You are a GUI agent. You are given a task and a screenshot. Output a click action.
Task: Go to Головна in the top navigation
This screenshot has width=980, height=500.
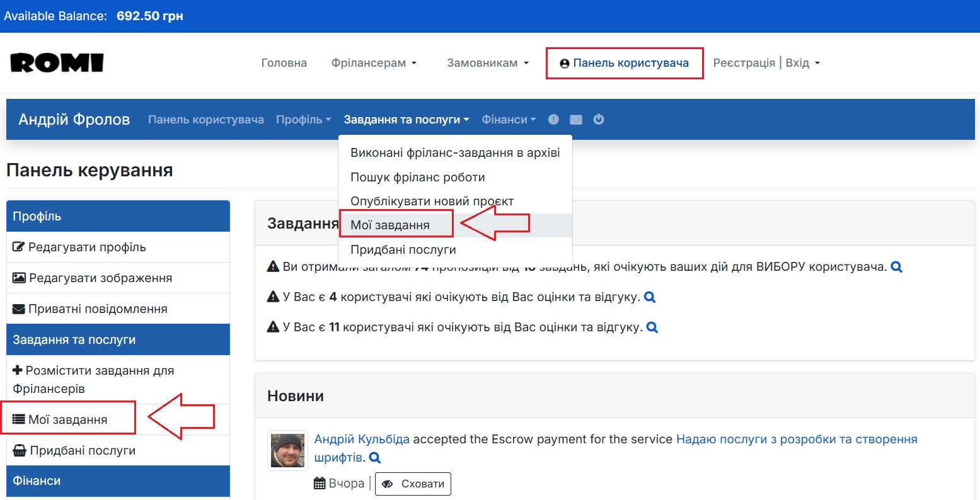click(x=284, y=62)
